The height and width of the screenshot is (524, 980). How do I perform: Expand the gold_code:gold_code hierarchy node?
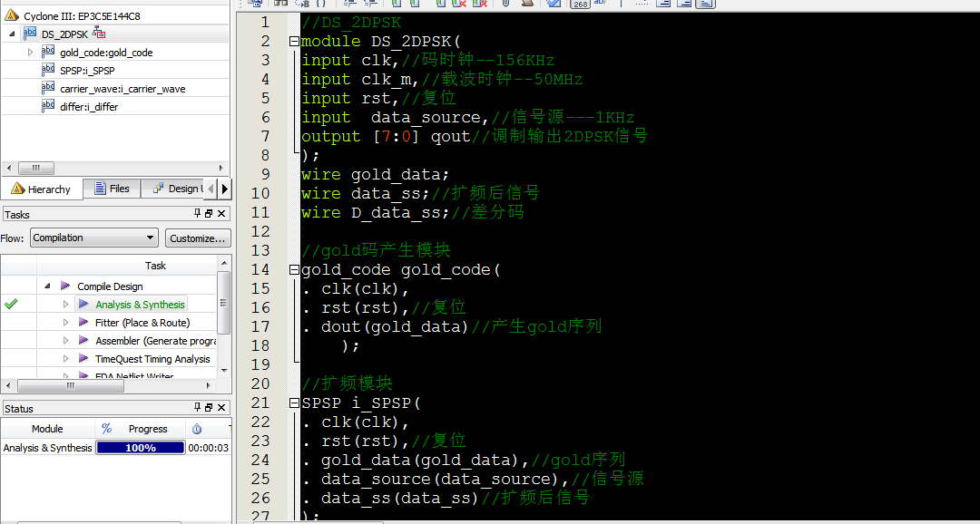(x=31, y=53)
